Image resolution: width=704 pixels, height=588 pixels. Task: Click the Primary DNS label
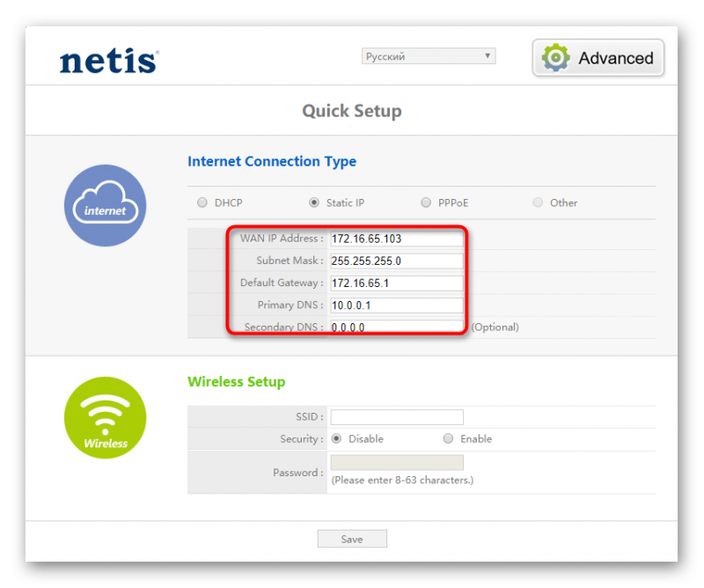coord(290,305)
